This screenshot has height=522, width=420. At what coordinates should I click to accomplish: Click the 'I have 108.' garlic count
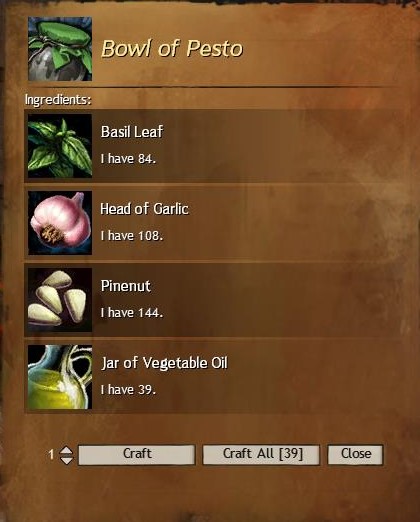point(132,236)
